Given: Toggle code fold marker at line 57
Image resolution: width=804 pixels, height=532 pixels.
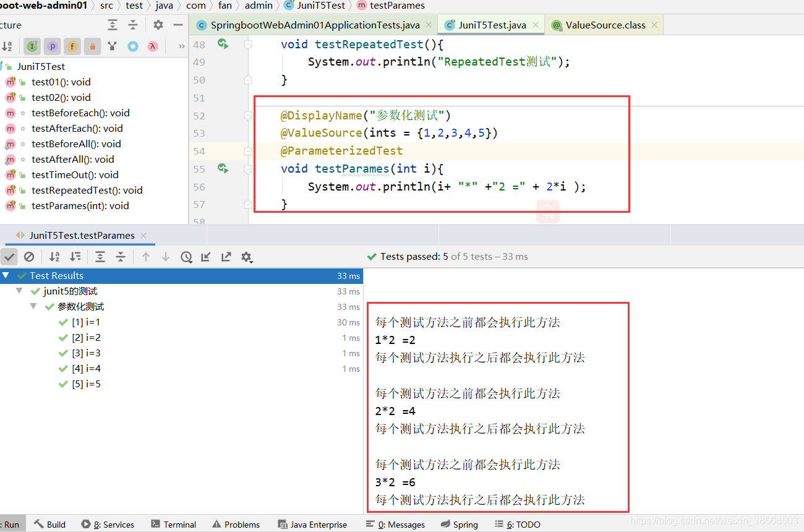Looking at the screenshot, I should pyautogui.click(x=248, y=204).
